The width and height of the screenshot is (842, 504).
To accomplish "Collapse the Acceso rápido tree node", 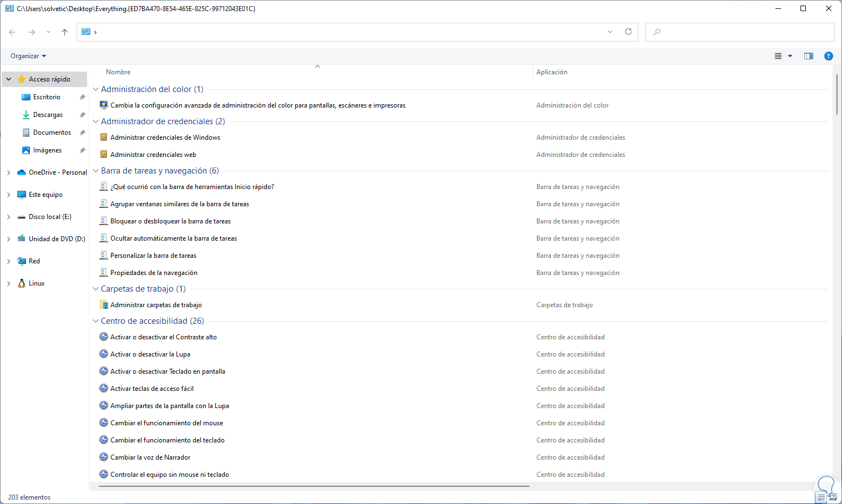I will coord(9,79).
